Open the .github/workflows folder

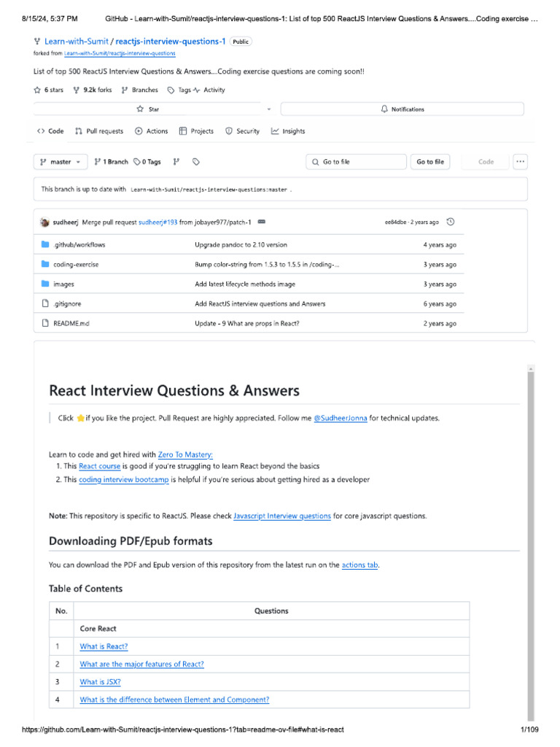pyautogui.click(x=79, y=245)
